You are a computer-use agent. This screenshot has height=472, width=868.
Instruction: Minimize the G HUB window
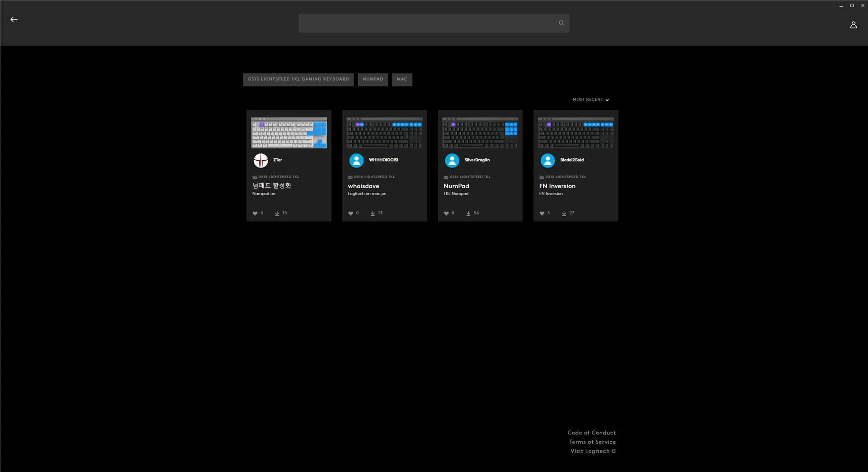click(841, 6)
